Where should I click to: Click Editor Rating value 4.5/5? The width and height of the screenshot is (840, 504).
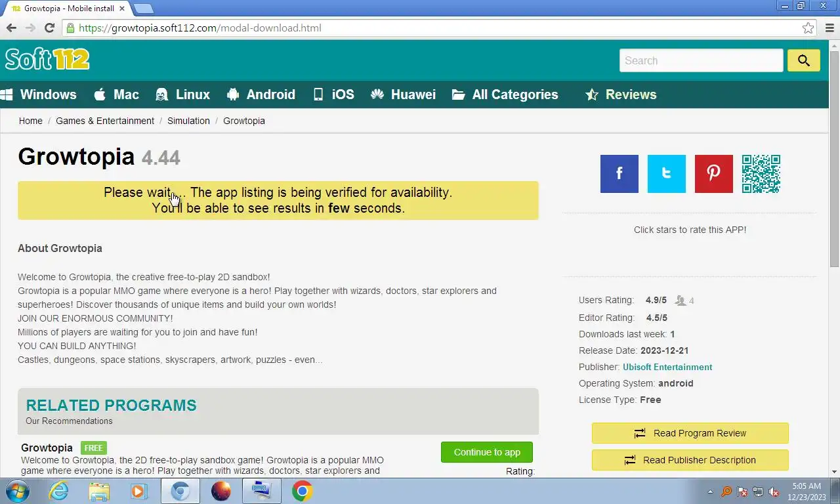[x=656, y=318]
